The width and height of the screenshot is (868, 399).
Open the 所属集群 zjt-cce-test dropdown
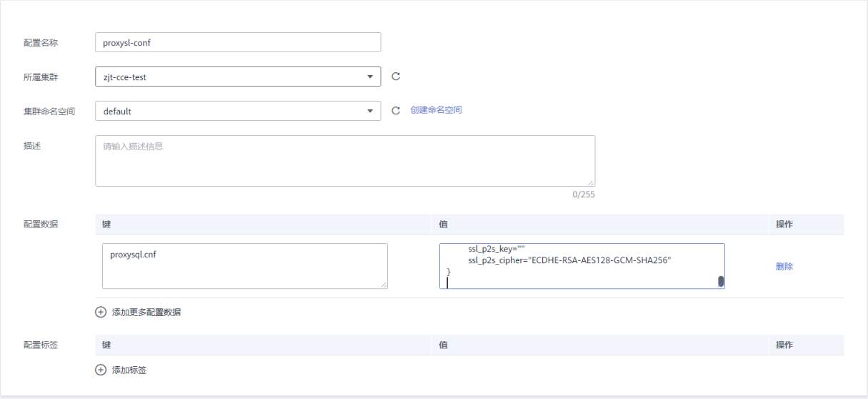tap(369, 77)
